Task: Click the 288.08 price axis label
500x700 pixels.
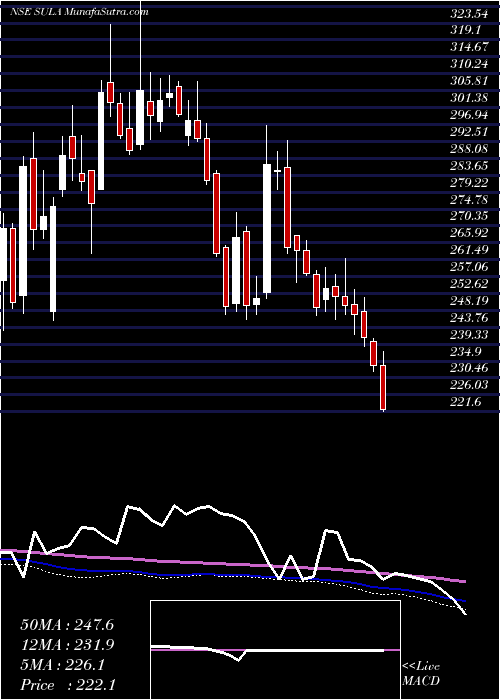Action: point(468,149)
